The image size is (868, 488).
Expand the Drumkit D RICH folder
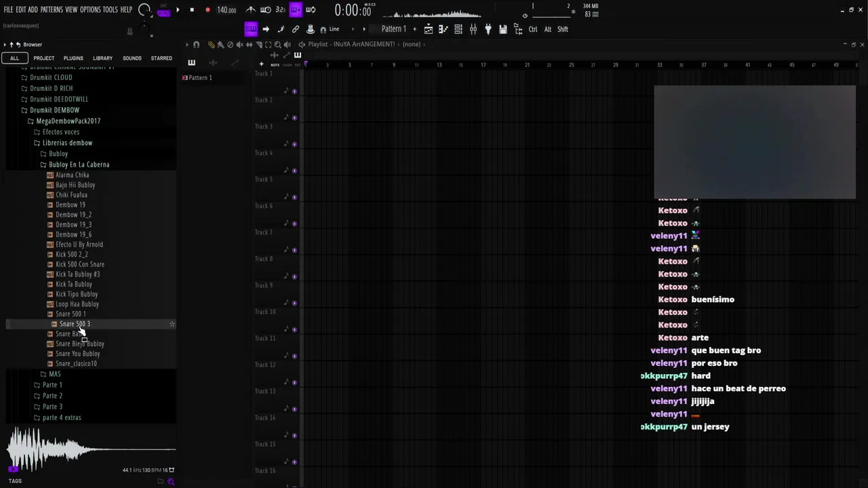pyautogui.click(x=51, y=88)
